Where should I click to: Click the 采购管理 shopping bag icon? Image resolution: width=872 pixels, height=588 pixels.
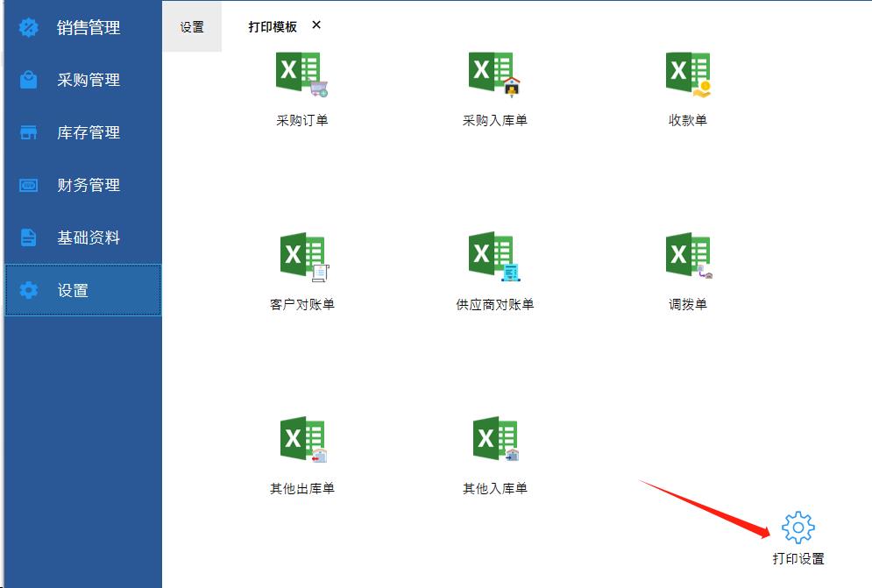[28, 80]
